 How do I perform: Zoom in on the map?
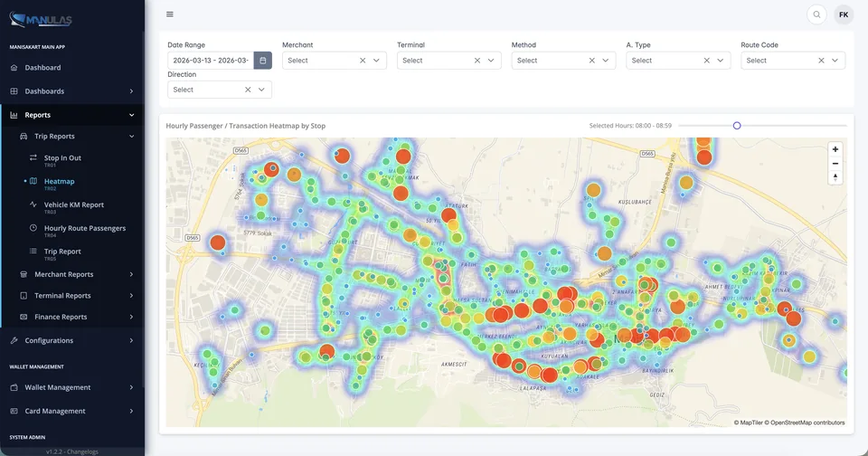[x=835, y=149]
